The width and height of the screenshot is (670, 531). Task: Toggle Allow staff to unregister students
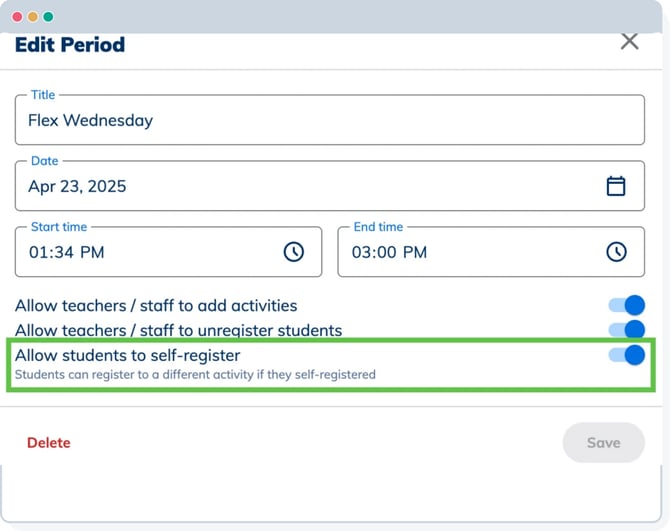pos(627,330)
